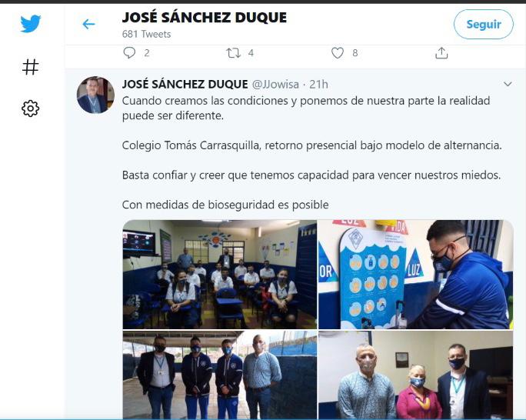The image size is (526, 420).
Task: Follow the account with Seguir button
Action: [484, 24]
